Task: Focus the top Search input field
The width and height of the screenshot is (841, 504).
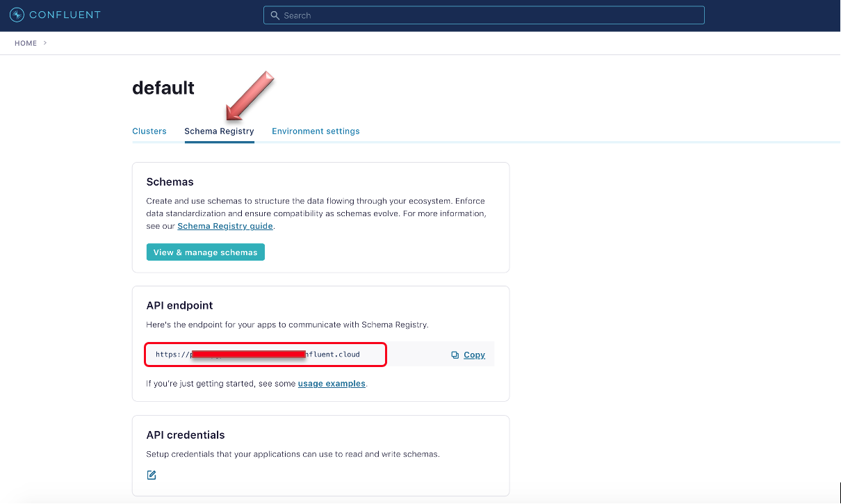Action: 484,15
